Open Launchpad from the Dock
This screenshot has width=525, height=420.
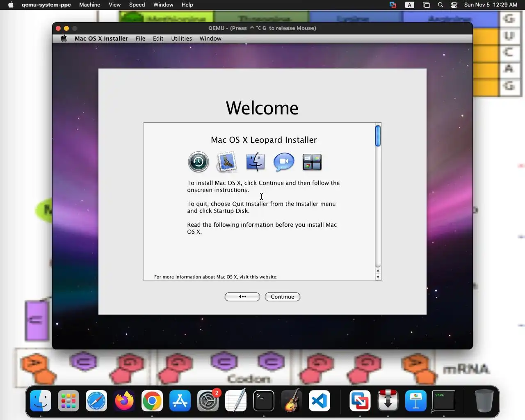(68, 401)
